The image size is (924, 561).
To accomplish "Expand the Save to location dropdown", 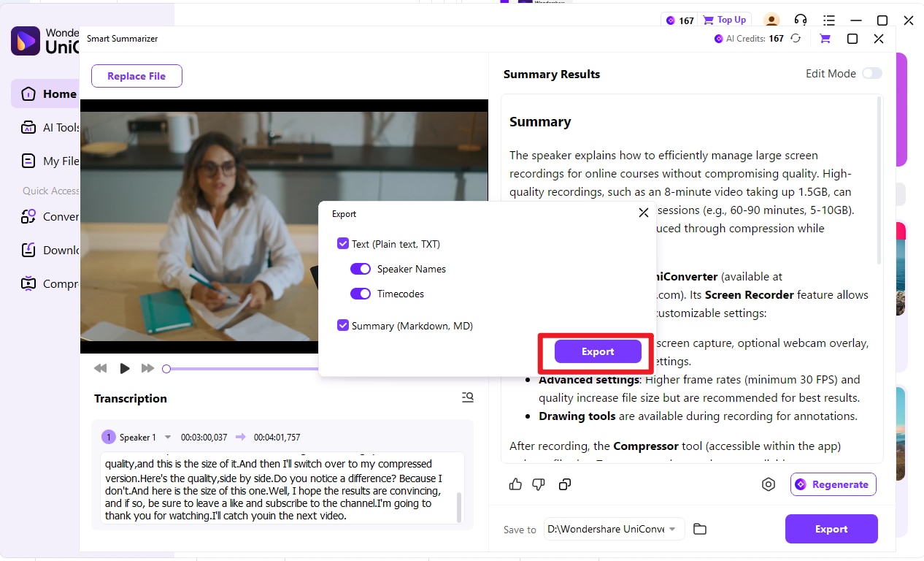I will (673, 528).
